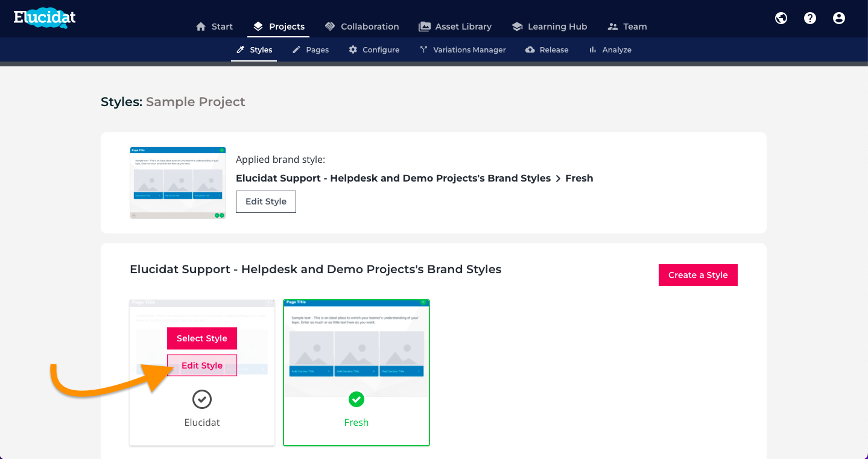Switch to the Pages tab
This screenshot has height=459, width=868.
[x=310, y=49]
